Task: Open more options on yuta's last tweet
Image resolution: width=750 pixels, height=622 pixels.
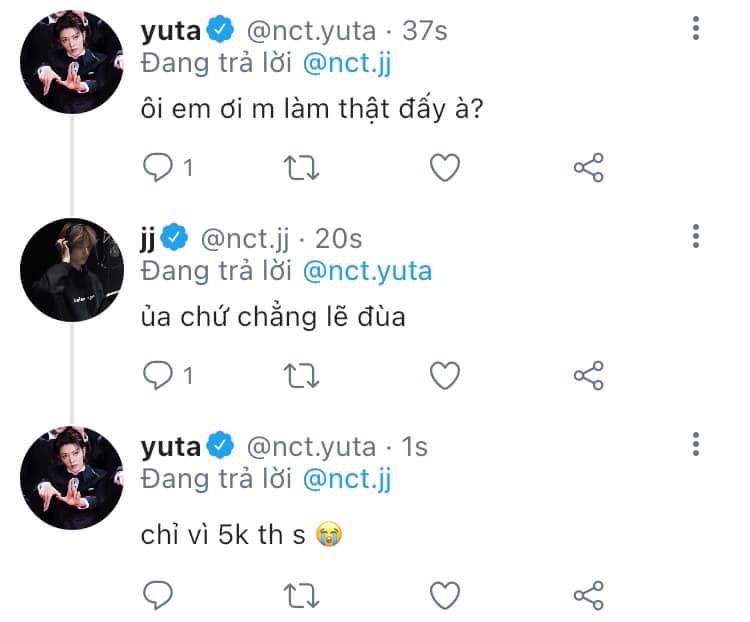Action: pos(696,444)
